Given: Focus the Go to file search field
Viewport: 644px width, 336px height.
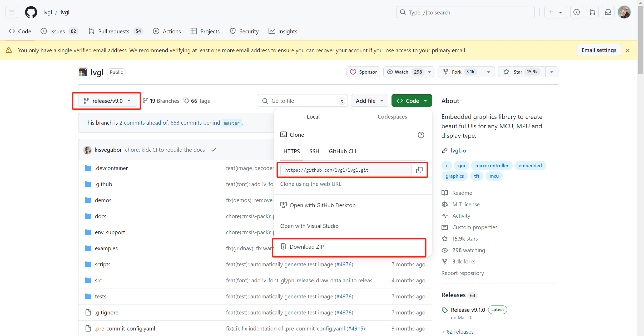Looking at the screenshot, I should 302,101.
